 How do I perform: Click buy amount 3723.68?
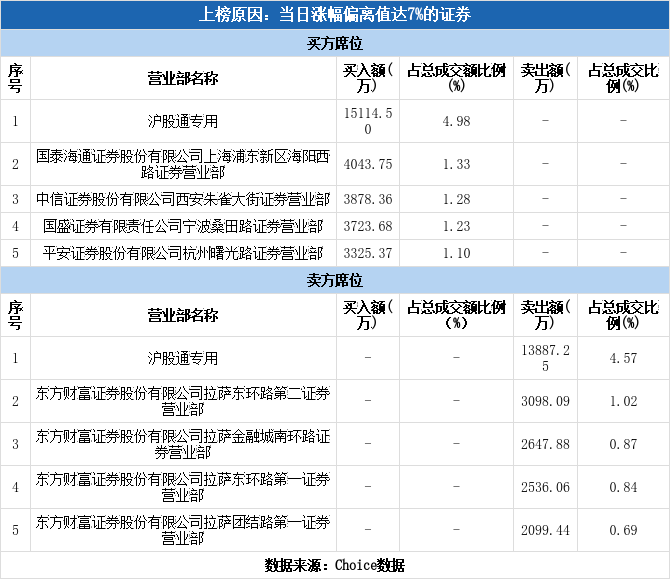coord(368,226)
